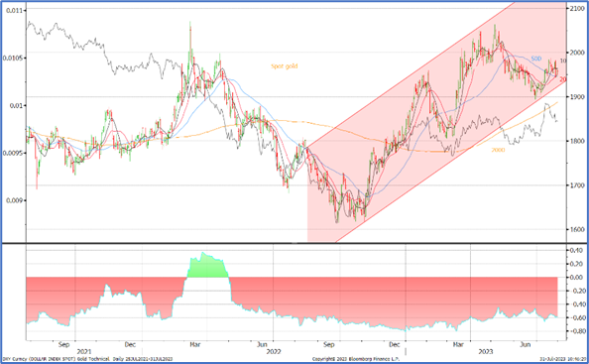The width and height of the screenshot is (589, 364).
Task: Click the 0.009 left axis value
Action: click(x=13, y=199)
